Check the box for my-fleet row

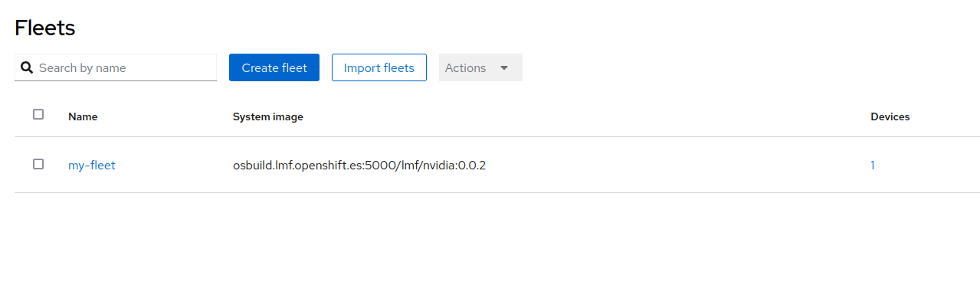pyautogui.click(x=38, y=164)
